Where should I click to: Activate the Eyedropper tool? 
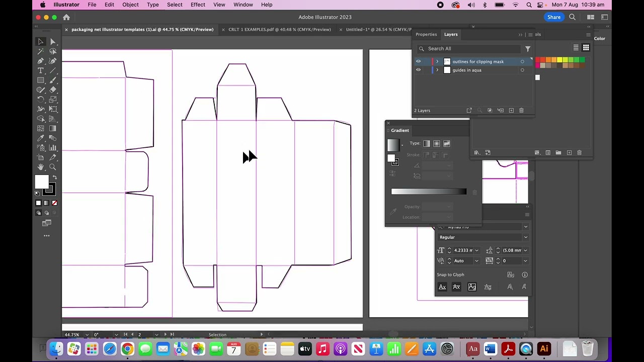41,138
